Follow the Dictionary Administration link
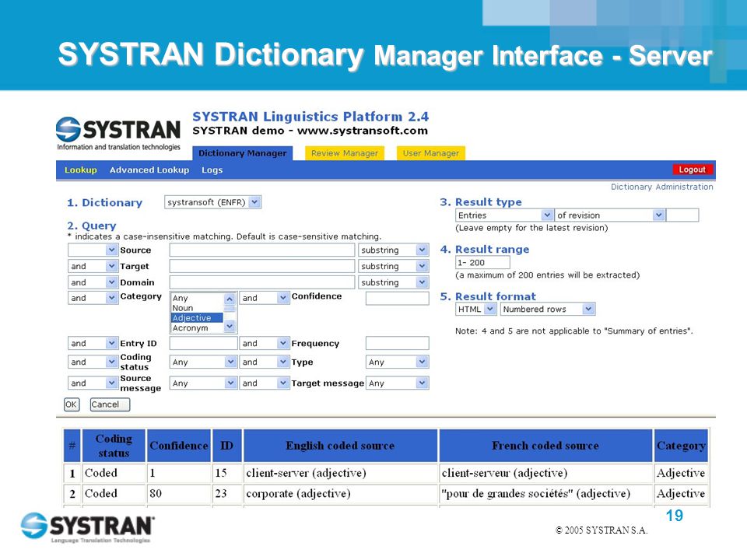Screen dimensions: 747x560 661,187
